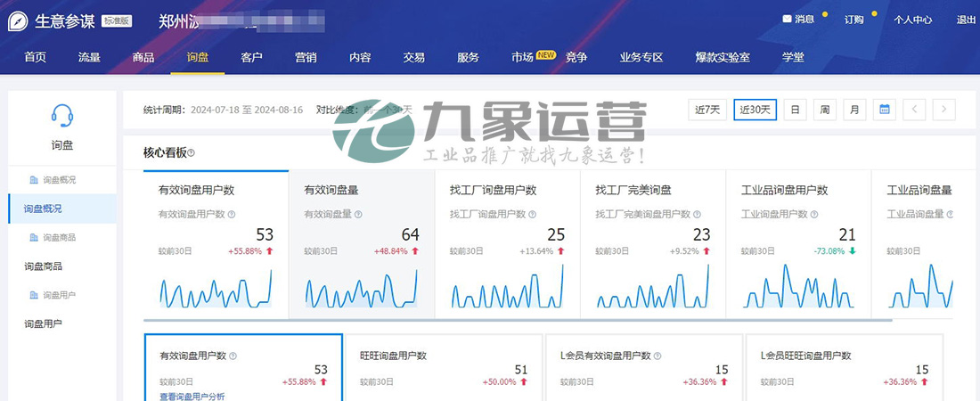Screen dimensions: 980x401
Task: Click help icon beside 核心看板 title
Action: click(192, 153)
